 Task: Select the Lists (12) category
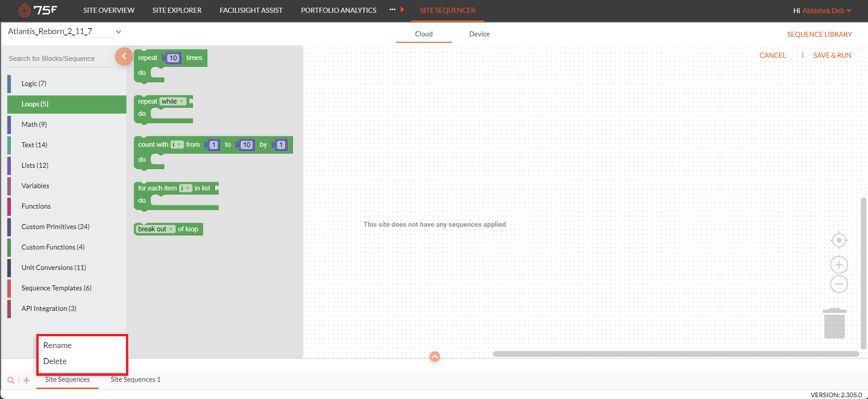click(x=67, y=165)
